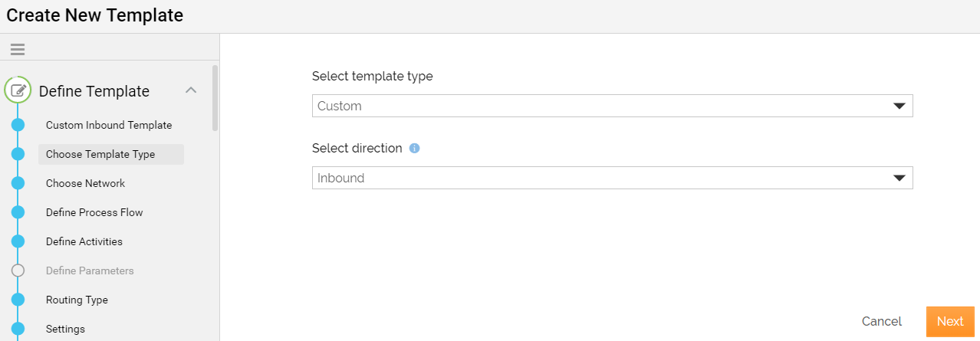This screenshot has height=341, width=980.
Task: Select the Routing Type step
Action: (x=77, y=300)
